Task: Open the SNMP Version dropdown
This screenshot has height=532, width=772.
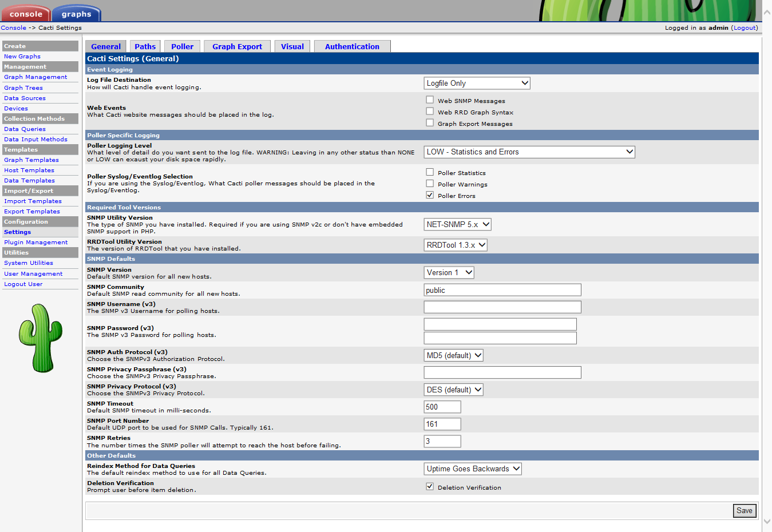Action: [449, 272]
